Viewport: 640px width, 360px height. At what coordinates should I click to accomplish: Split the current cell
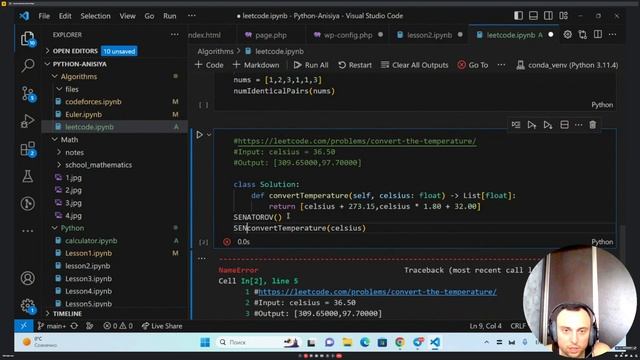[564, 125]
